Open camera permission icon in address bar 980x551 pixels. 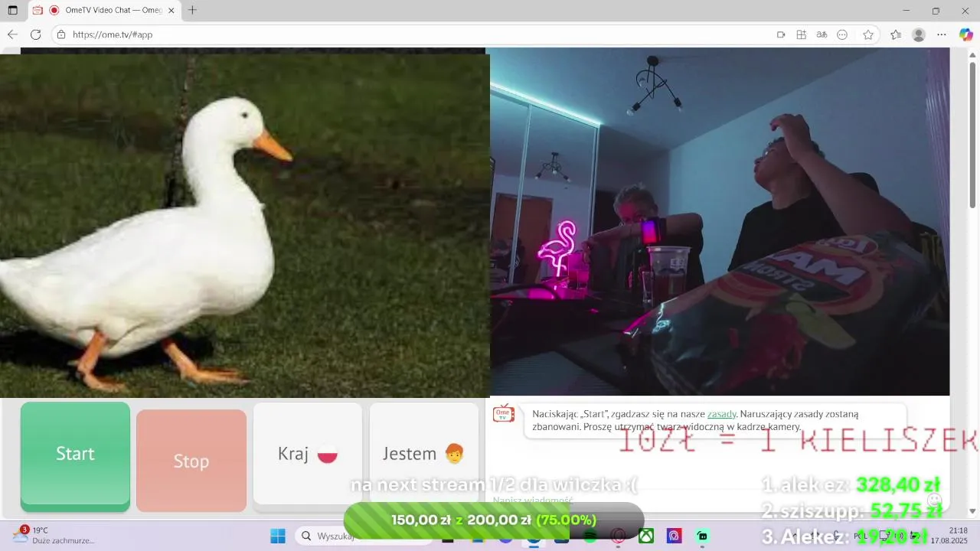[781, 34]
